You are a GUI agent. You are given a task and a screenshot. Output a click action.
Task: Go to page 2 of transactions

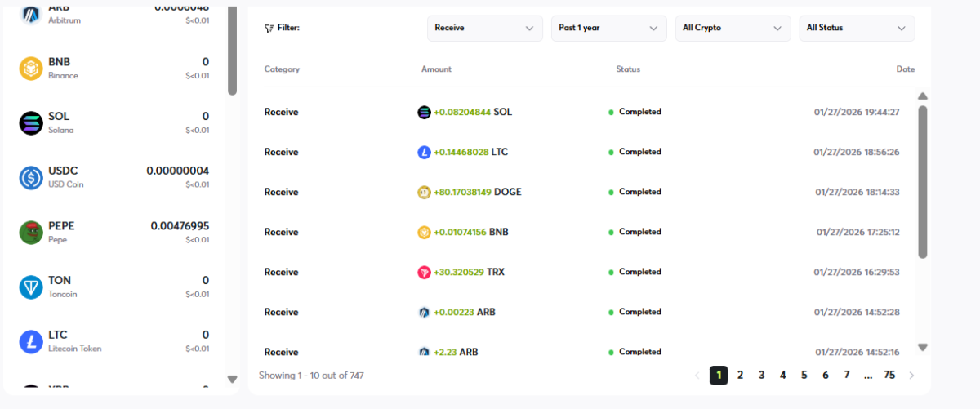740,376
